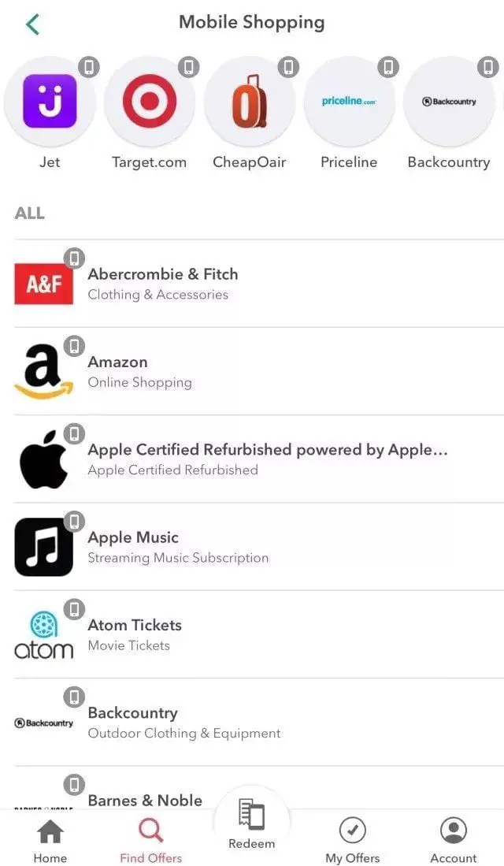Tap the Amazon logo icon
The width and height of the screenshot is (504, 866).
tap(44, 371)
